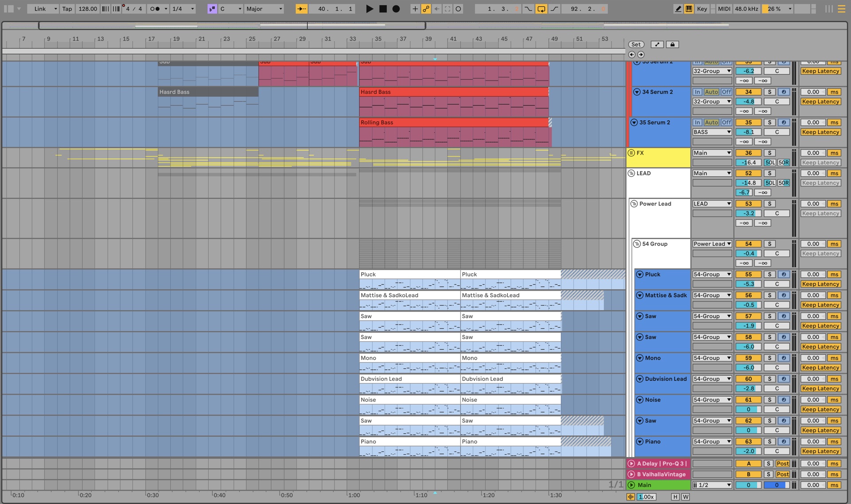
Task: Arm the Arrangement Record button
Action: 396,9
